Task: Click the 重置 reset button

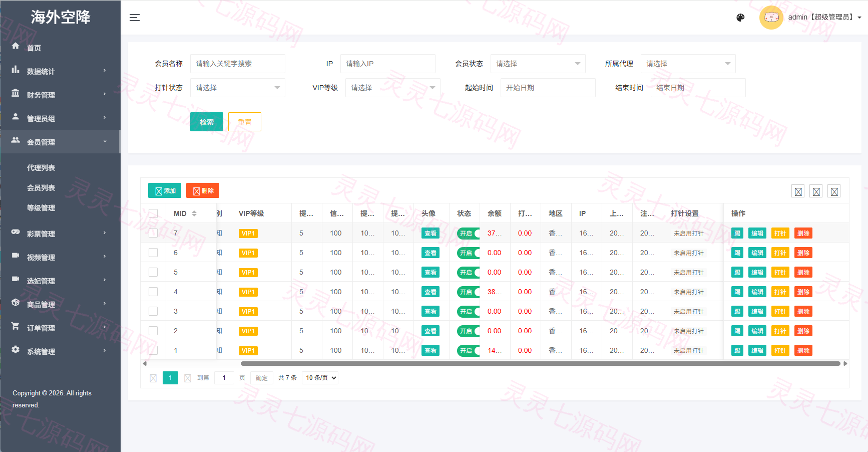Action: tap(245, 122)
